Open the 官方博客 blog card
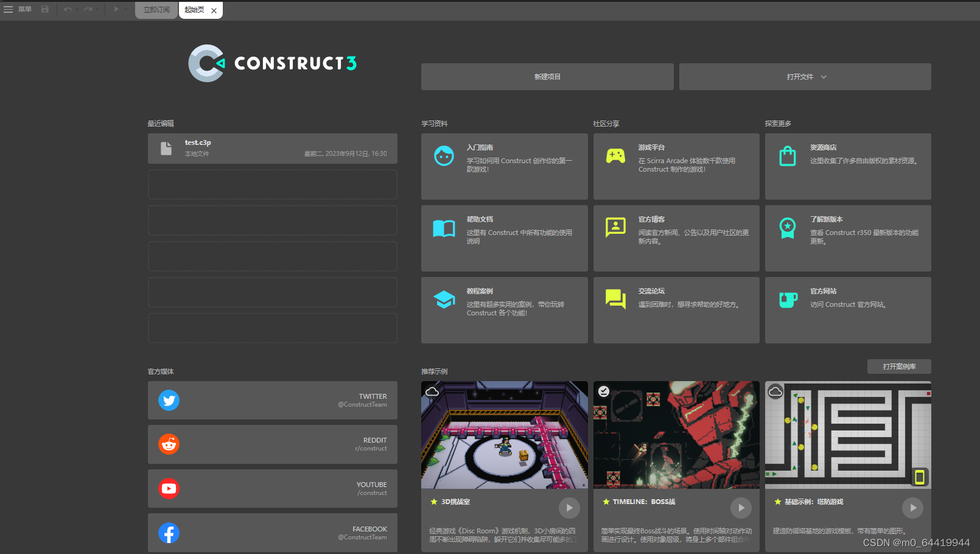Viewport: 980px width, 554px height. [676, 238]
